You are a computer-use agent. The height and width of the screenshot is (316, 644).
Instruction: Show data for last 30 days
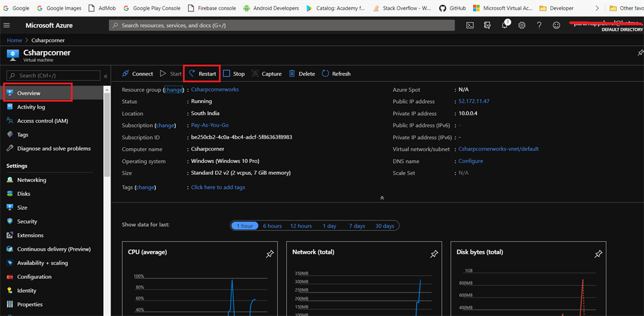(384, 226)
